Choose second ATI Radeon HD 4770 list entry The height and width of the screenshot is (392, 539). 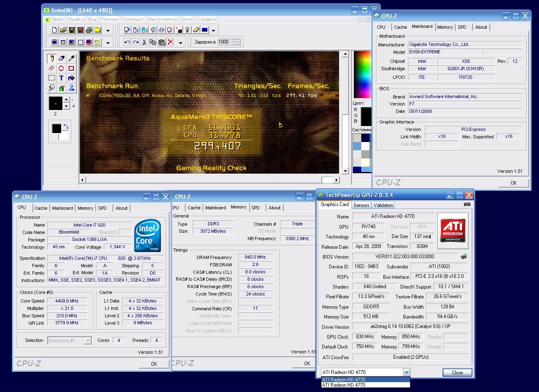(365, 385)
